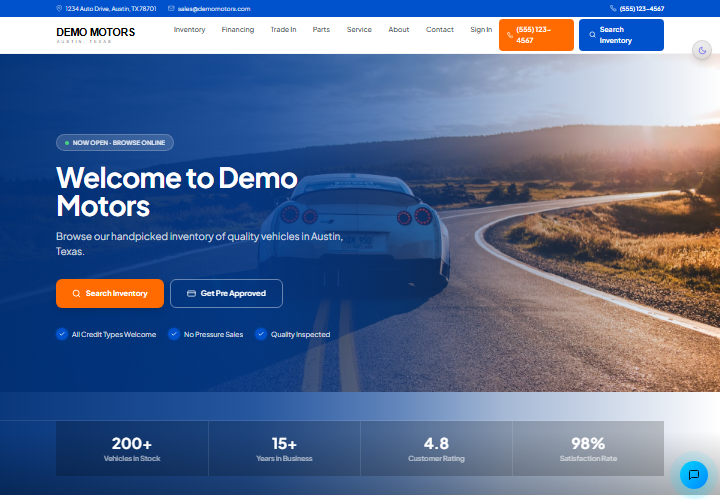Image resolution: width=720 pixels, height=500 pixels.
Task: Click the Browse our handpicked inventory subtitle
Action: [x=200, y=244]
